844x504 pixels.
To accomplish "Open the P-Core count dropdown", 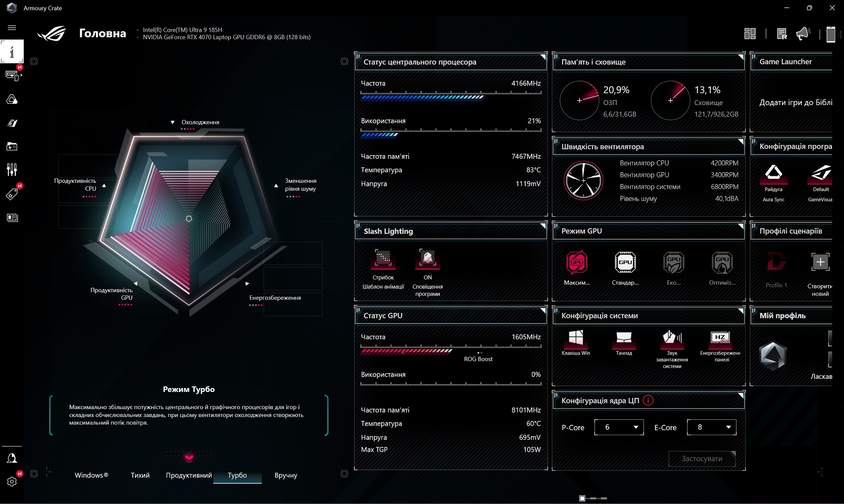I will [619, 427].
